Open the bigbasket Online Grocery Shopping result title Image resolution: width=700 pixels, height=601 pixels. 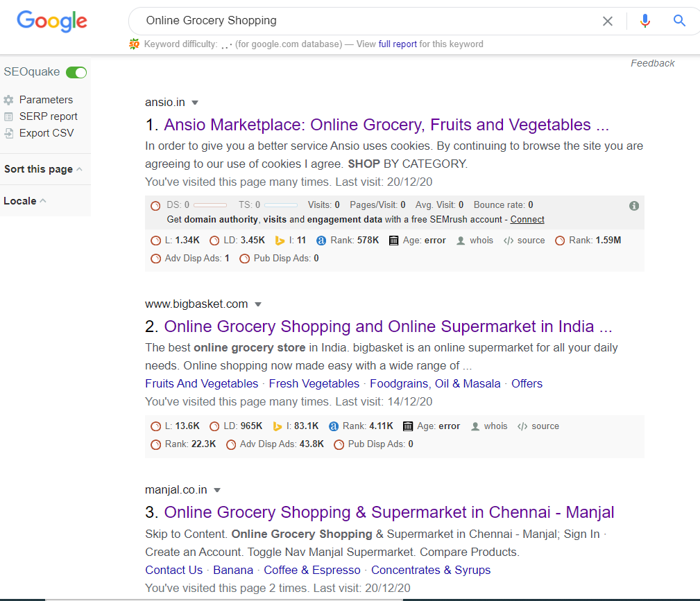pyautogui.click(x=388, y=326)
